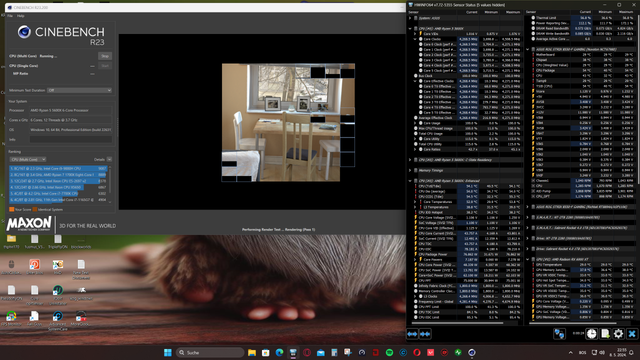The height and width of the screenshot is (360, 640).
Task: Click the lightning icon beside Core VIDs
Action: point(421,34)
